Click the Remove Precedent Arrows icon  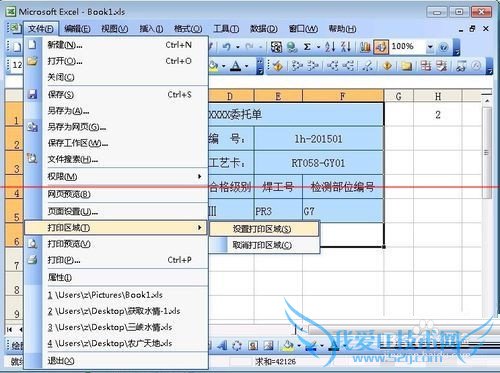313,66
